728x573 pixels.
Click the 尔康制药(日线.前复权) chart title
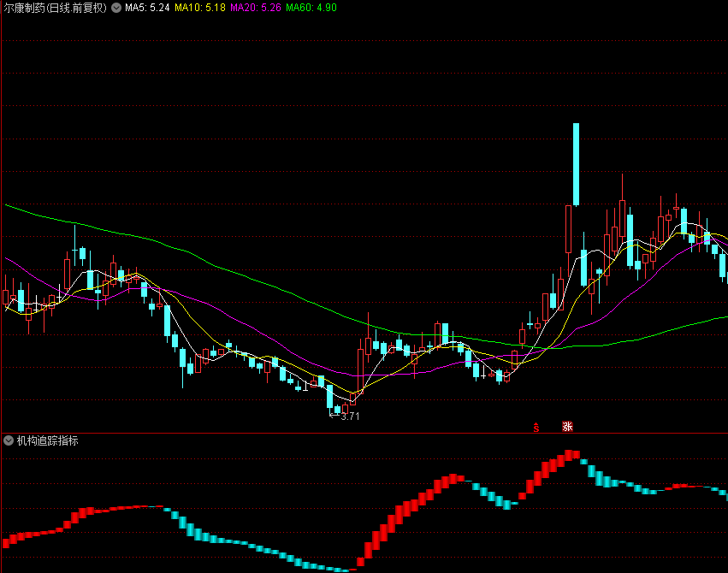click(56, 8)
